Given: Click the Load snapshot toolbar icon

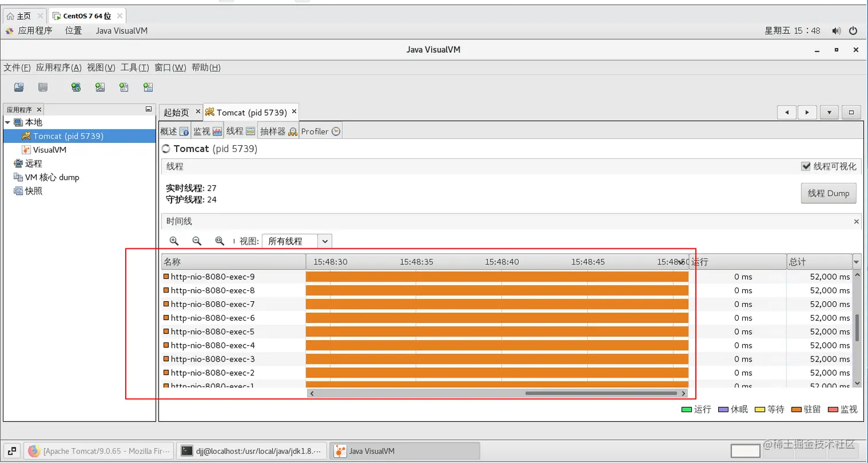Looking at the screenshot, I should click(19, 87).
